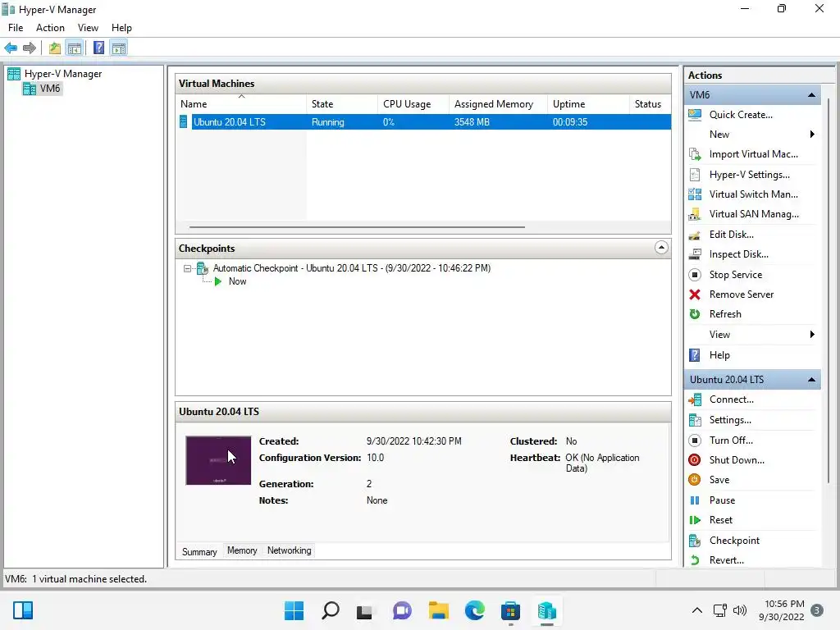Screen dimensions: 840x630
Task: Open the Action menu
Action: [x=50, y=28]
